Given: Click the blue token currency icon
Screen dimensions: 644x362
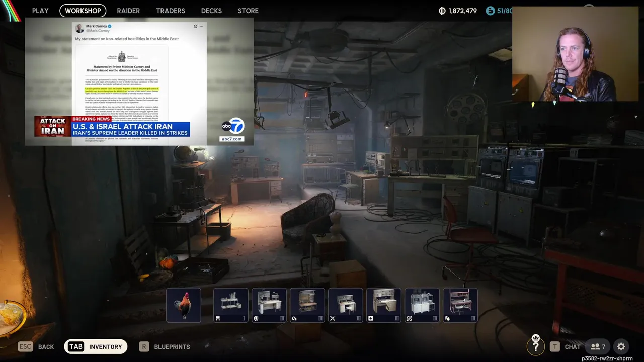Looking at the screenshot, I should 490,11.
